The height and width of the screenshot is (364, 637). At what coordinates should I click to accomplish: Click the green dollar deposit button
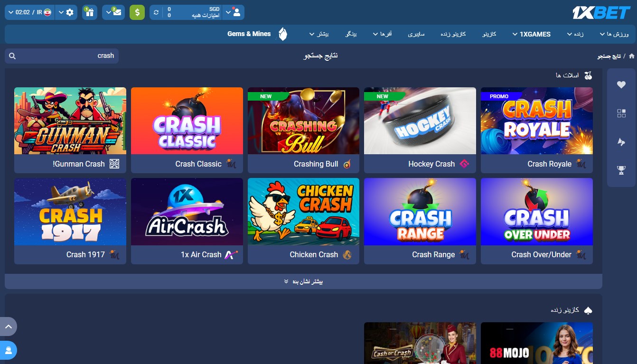point(137,12)
